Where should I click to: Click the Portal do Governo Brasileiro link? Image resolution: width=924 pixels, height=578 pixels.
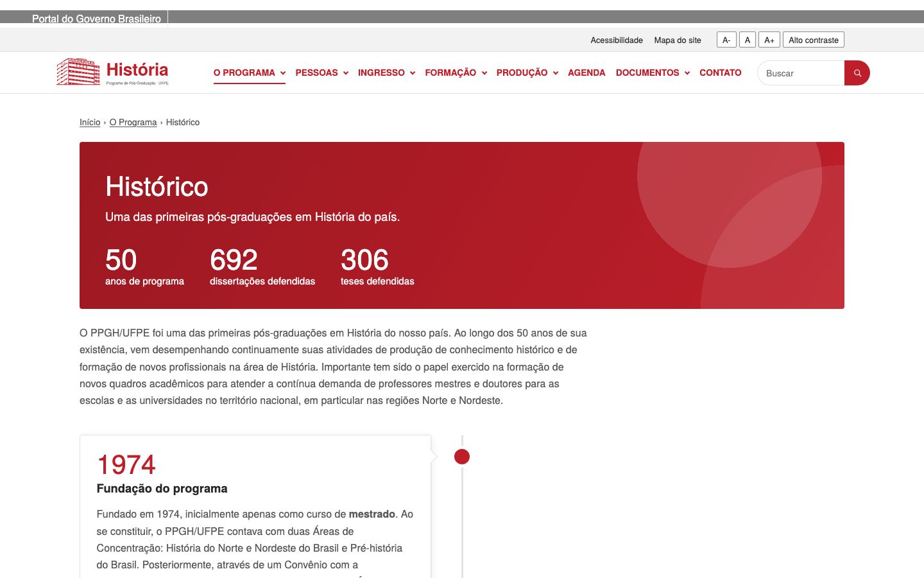click(x=96, y=19)
